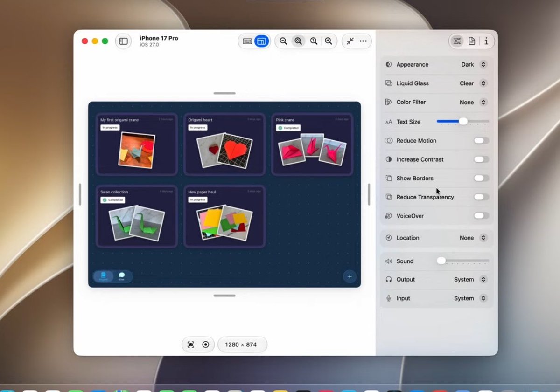Click the In progress badge on New paper haul
Image resolution: width=560 pixels, height=392 pixels.
(198, 199)
